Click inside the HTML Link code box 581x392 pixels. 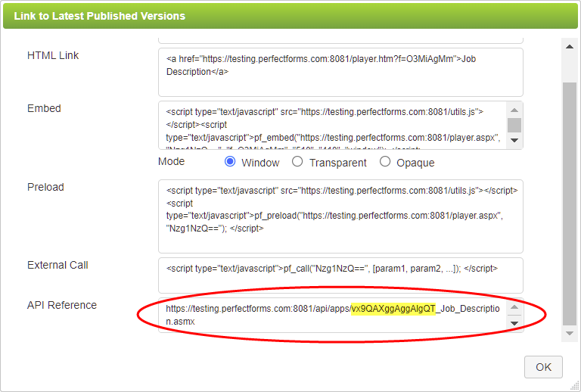pyautogui.click(x=340, y=72)
